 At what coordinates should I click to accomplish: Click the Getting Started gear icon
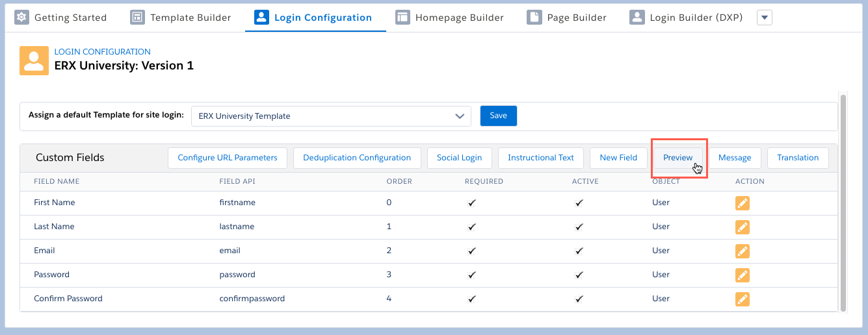click(22, 18)
